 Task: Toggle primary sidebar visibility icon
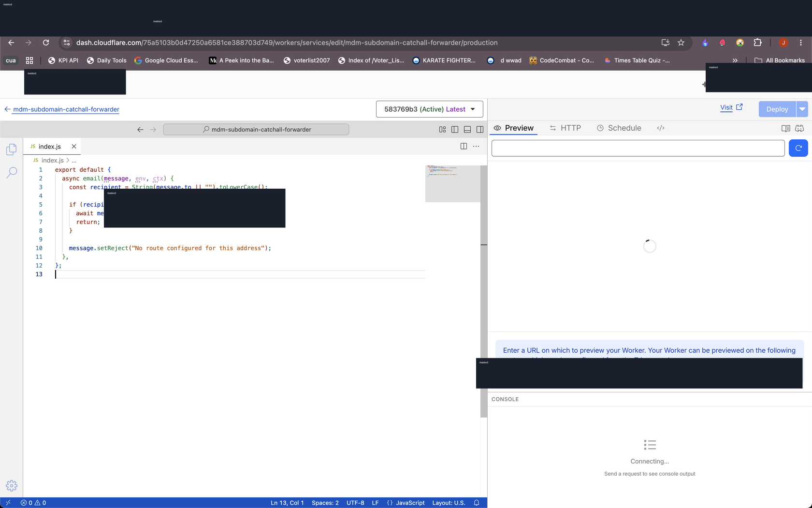pos(455,130)
